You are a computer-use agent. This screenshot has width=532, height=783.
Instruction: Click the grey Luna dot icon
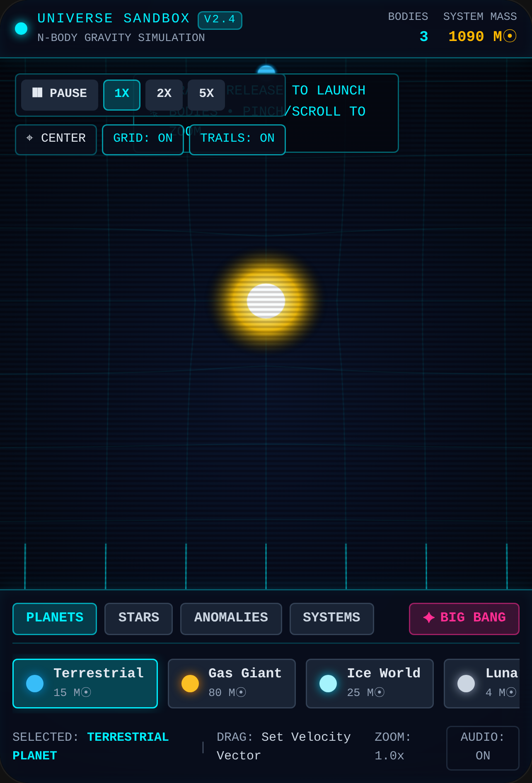tap(466, 683)
